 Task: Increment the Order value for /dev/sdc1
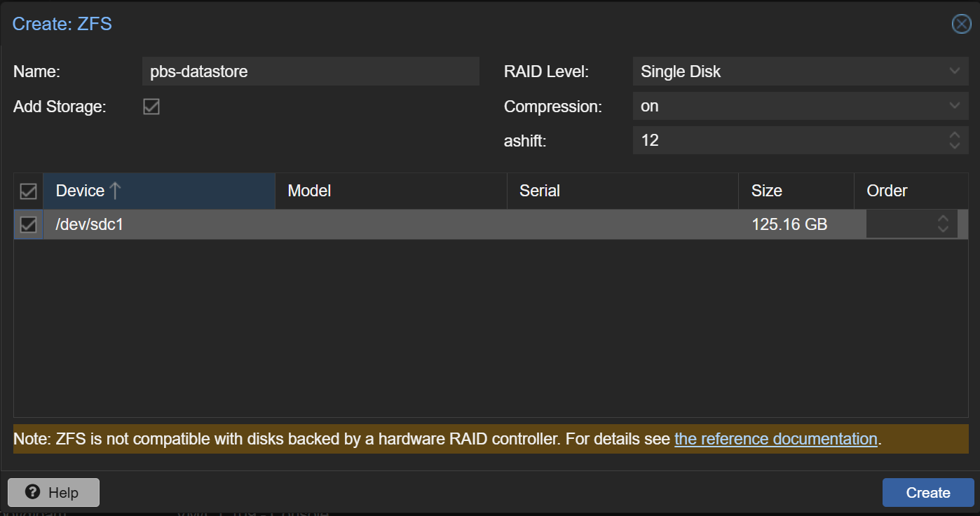click(943, 219)
